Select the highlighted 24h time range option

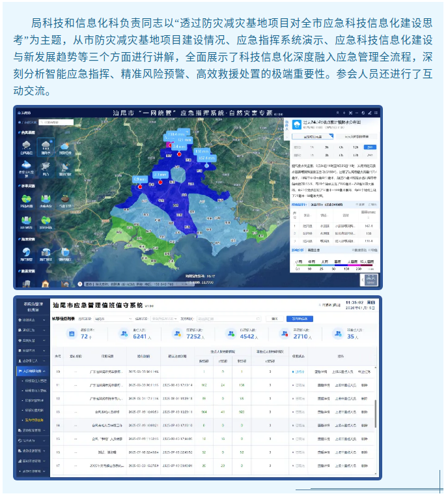[370, 147]
